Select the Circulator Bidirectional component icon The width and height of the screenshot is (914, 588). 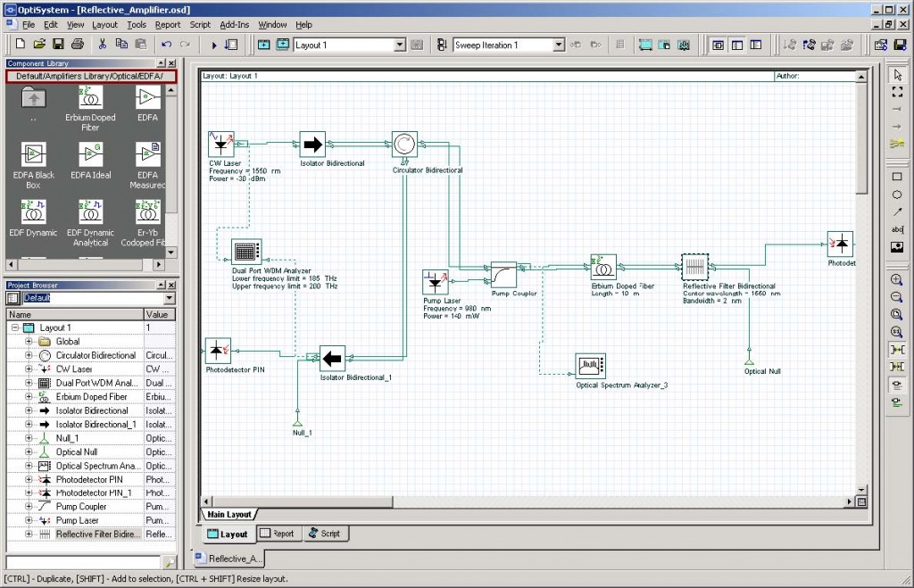404,144
